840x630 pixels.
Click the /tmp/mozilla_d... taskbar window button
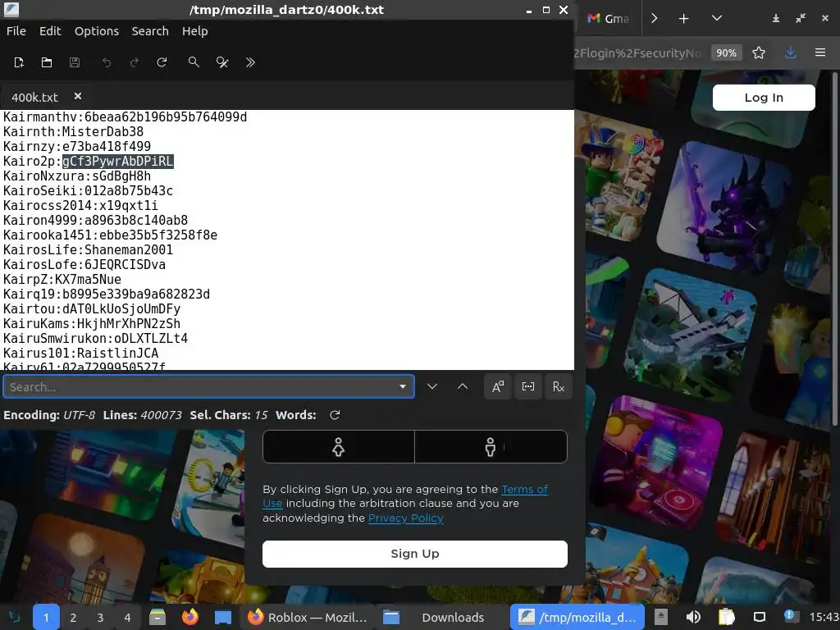[577, 617]
